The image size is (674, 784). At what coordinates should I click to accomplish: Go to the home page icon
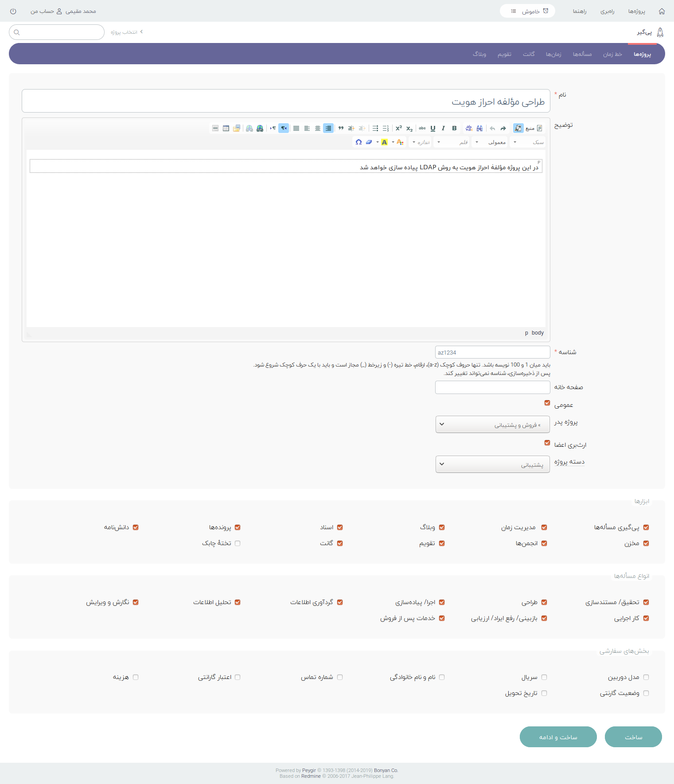[662, 11]
